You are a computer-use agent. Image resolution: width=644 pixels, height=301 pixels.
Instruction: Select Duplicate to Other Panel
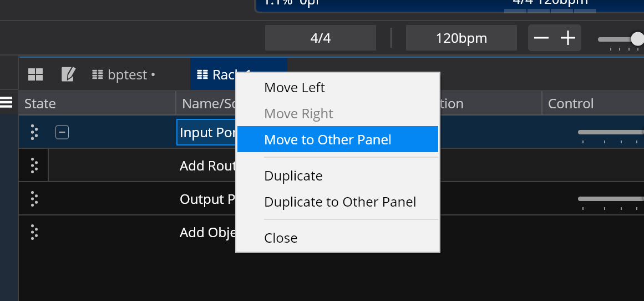(x=340, y=202)
